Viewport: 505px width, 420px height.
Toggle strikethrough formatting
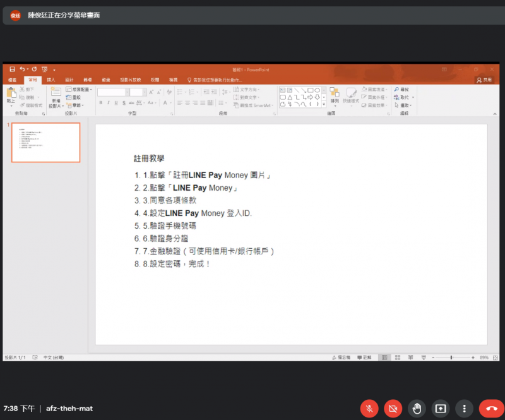[131, 103]
